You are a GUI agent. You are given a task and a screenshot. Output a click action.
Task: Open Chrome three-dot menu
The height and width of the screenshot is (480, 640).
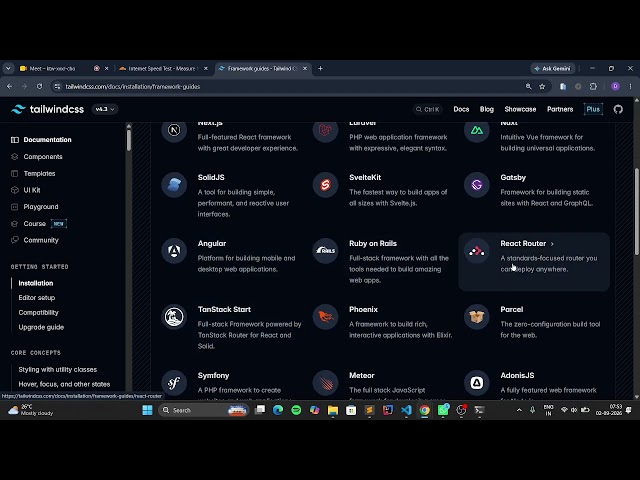tap(631, 87)
